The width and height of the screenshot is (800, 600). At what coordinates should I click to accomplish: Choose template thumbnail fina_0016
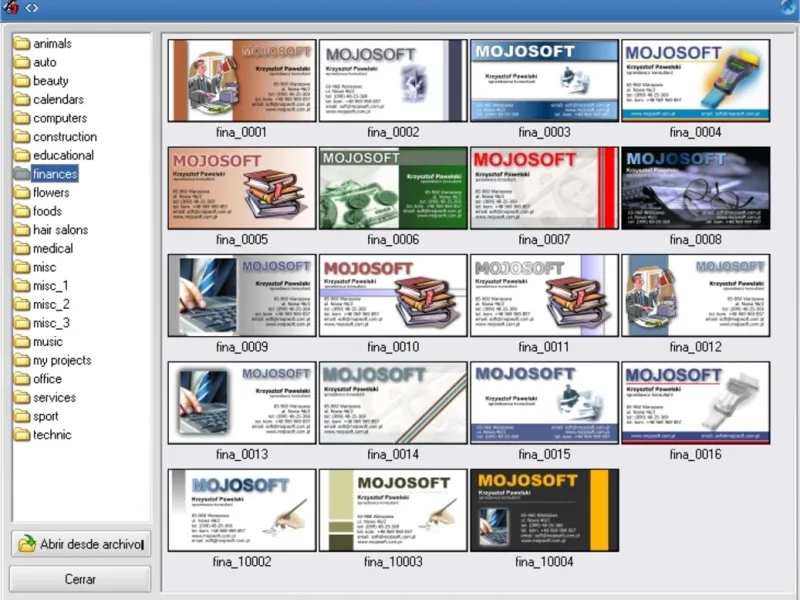point(695,403)
